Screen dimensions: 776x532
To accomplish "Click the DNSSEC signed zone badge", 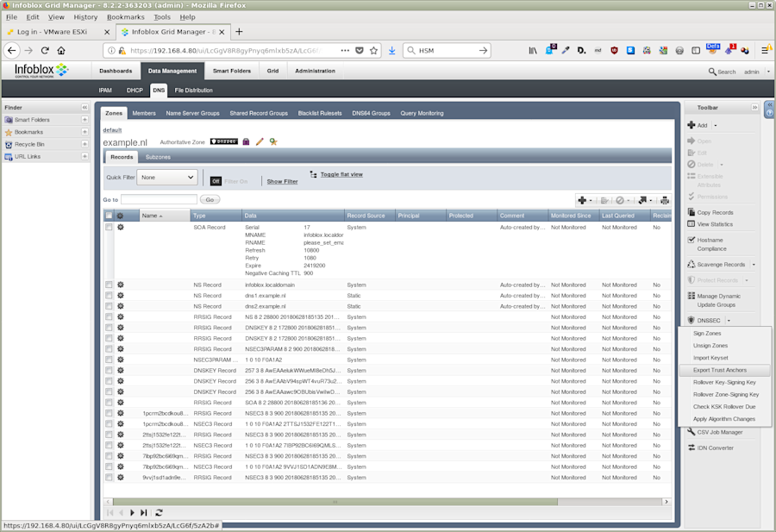I will pos(224,141).
